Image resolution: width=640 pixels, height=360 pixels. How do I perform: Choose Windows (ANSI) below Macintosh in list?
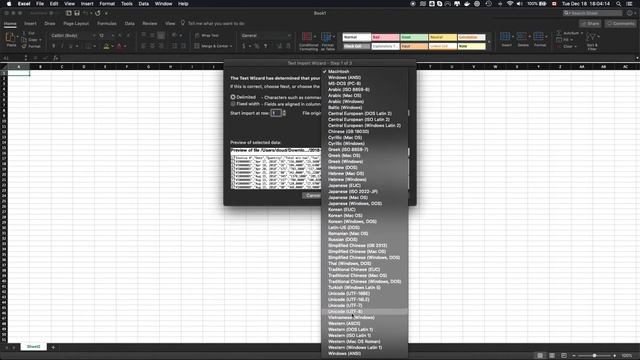[364, 78]
